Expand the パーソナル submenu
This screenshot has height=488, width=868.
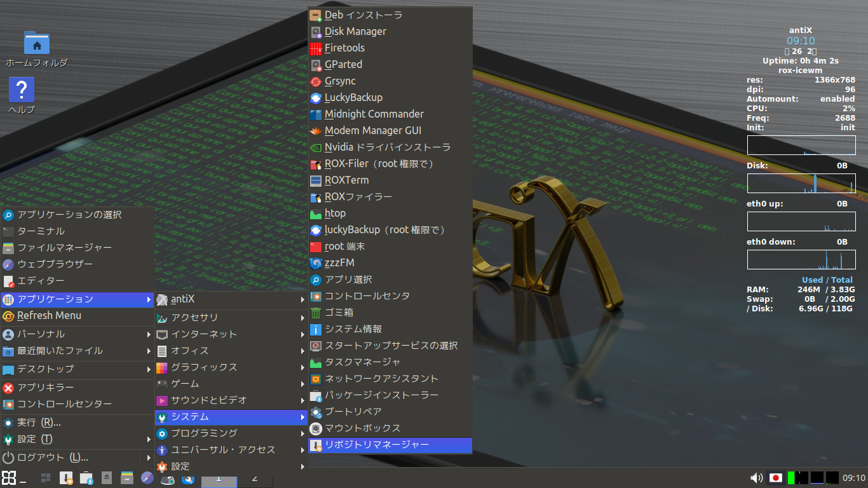click(78, 334)
